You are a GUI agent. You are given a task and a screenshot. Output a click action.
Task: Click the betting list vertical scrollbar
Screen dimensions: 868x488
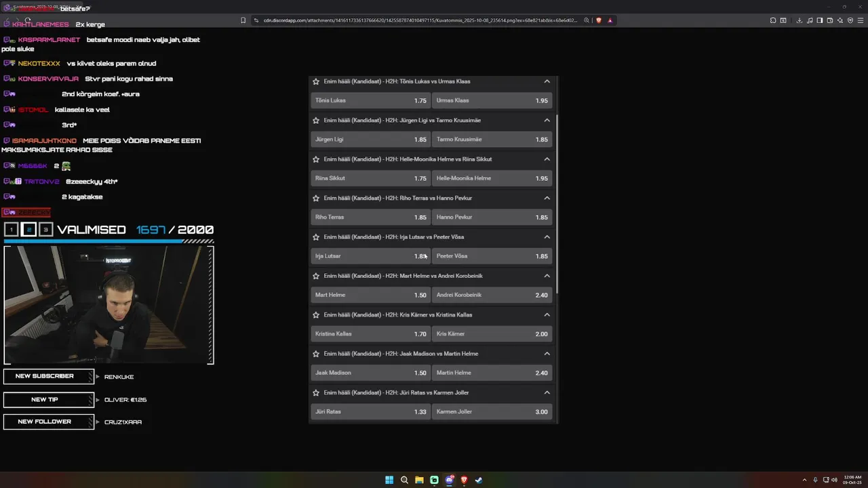[x=557, y=203]
